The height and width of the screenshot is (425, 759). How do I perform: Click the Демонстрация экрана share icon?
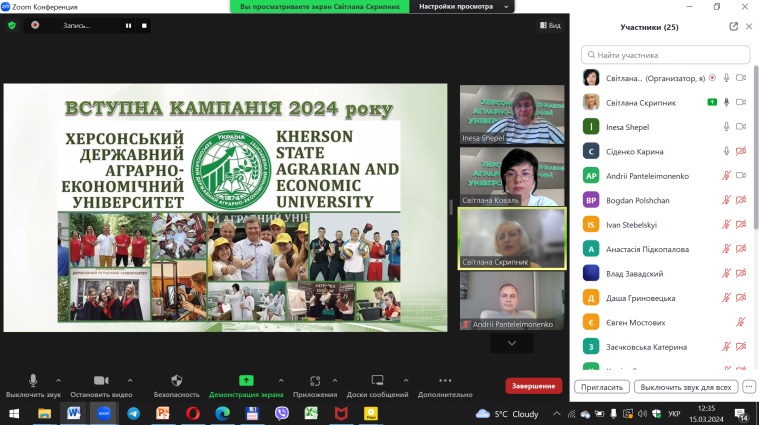[246, 380]
